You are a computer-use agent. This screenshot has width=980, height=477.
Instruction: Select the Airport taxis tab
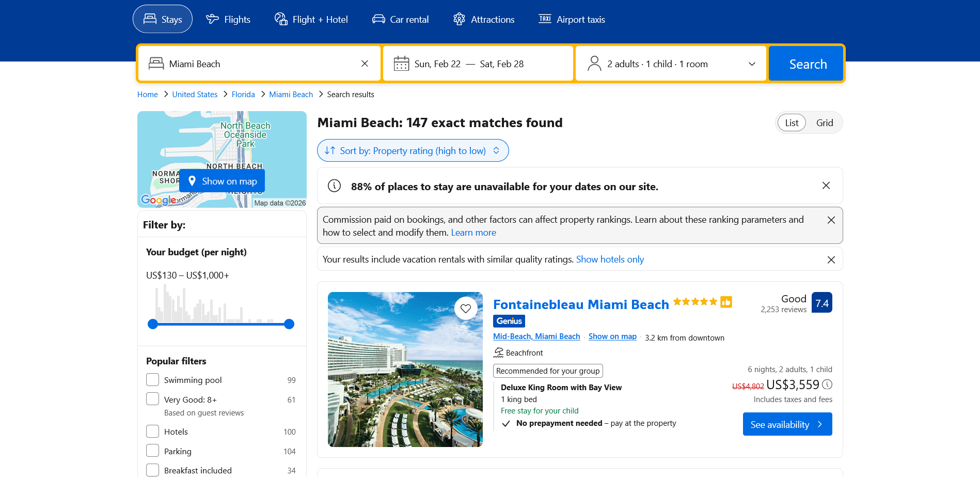(572, 19)
